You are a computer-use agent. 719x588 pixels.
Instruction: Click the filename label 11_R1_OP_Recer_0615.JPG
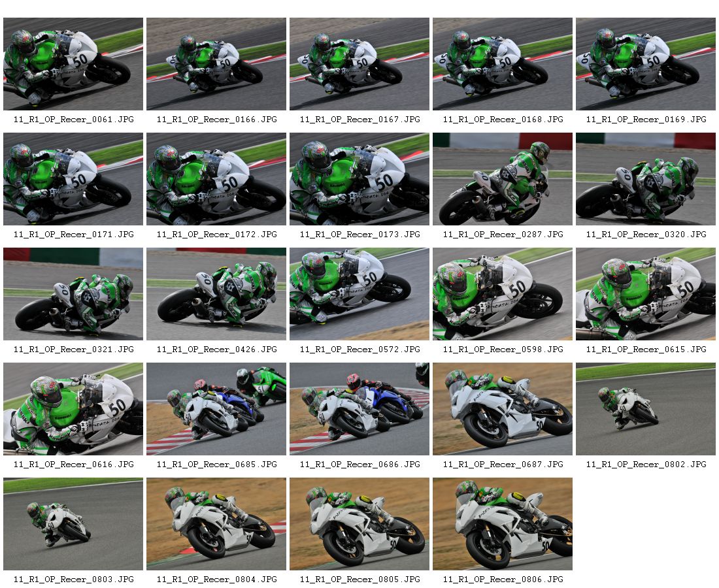[x=646, y=350]
